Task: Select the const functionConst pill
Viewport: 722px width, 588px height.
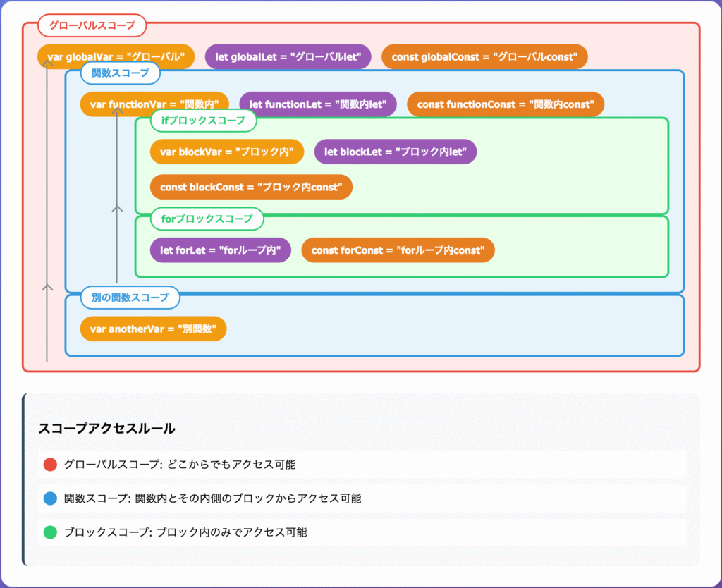Action: [x=506, y=104]
